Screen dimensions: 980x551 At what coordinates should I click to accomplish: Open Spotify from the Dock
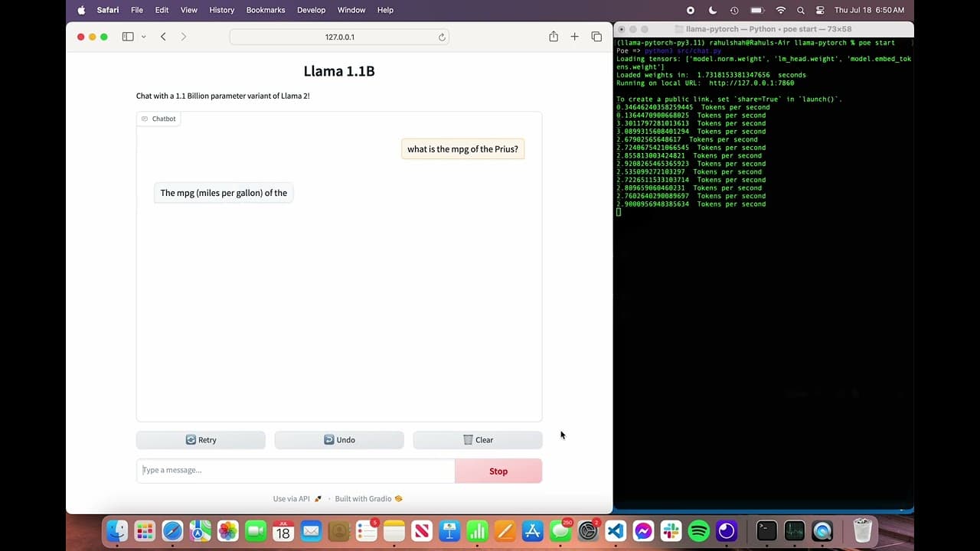[698, 530]
